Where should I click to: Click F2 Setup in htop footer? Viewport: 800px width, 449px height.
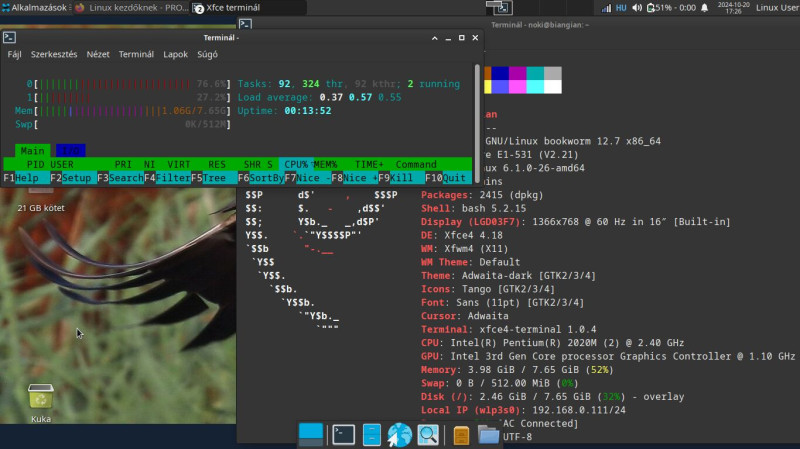click(73, 178)
